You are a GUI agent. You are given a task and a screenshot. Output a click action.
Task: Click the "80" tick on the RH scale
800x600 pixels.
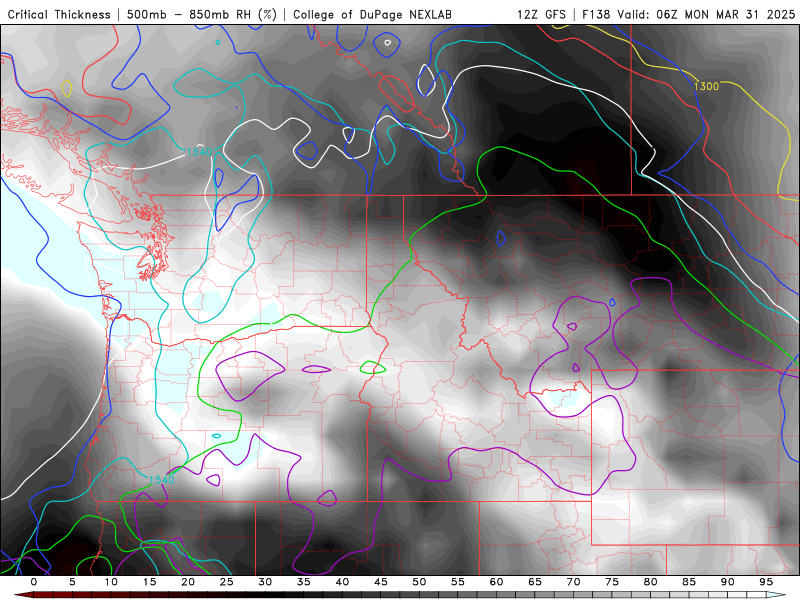651,582
